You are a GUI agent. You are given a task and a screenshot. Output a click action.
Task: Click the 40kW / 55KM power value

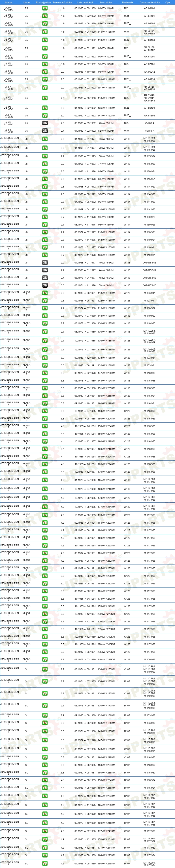point(106,263)
